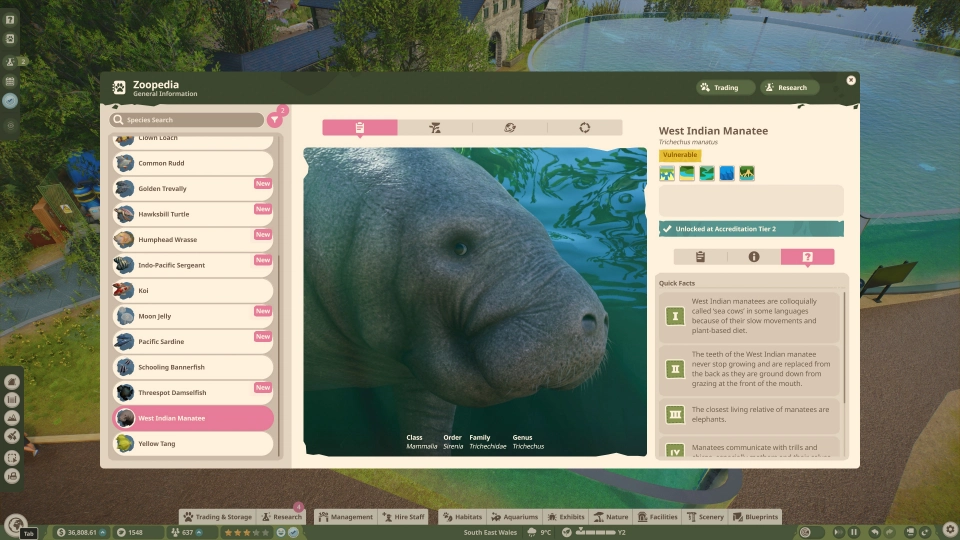Pause the game

tap(853, 532)
